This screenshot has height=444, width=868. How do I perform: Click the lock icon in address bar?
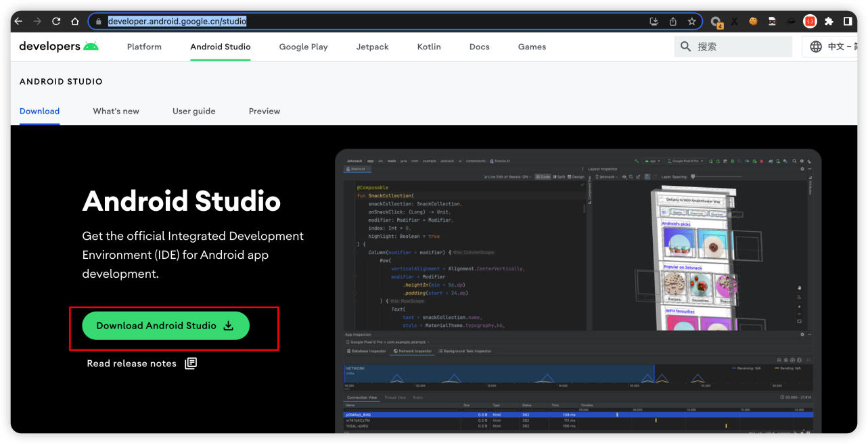(x=99, y=22)
